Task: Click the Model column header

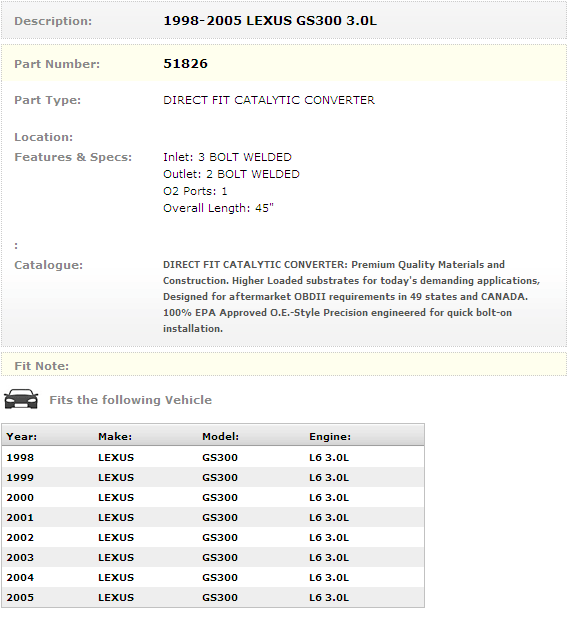Action: pos(220,437)
